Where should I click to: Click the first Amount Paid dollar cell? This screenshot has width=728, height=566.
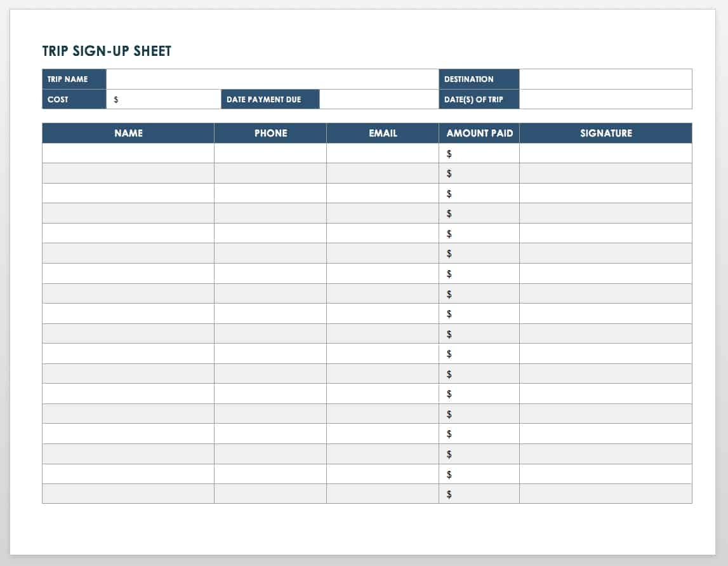tap(479, 153)
